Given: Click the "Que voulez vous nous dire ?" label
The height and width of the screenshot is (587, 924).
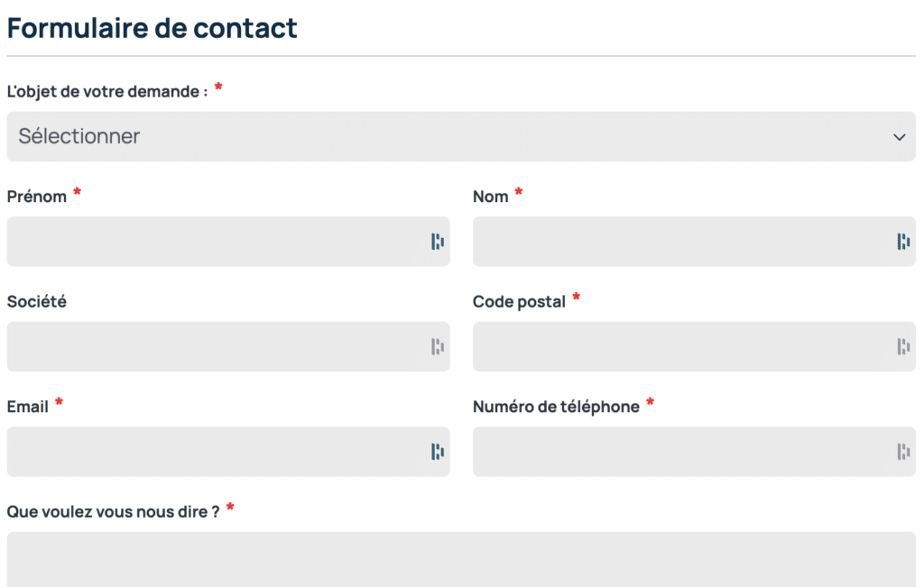Looking at the screenshot, I should tap(113, 511).
